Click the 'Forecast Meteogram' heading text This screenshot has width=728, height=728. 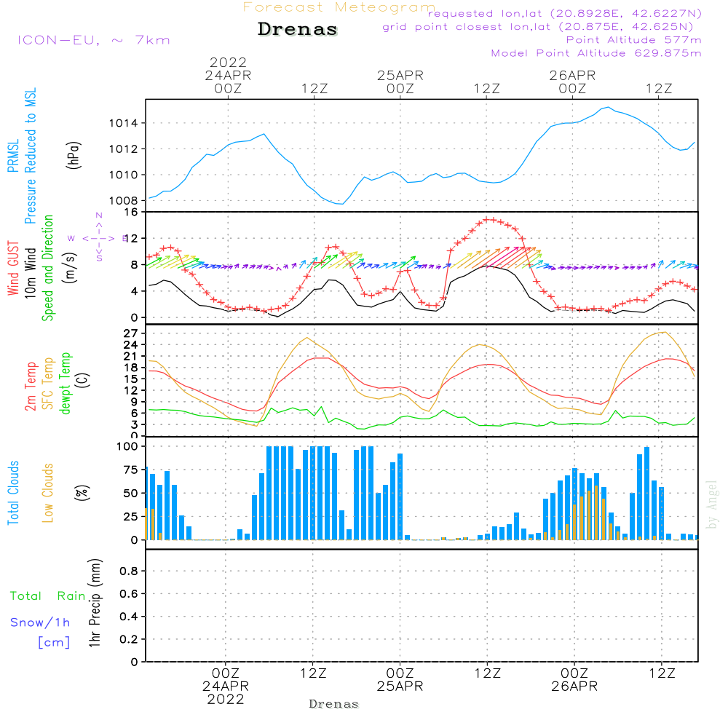coord(339,7)
